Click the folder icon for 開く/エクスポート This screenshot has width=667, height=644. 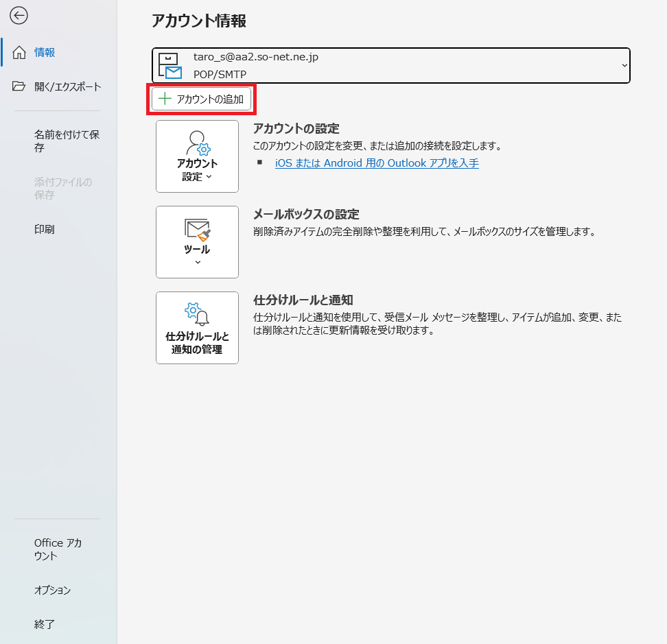(19, 86)
